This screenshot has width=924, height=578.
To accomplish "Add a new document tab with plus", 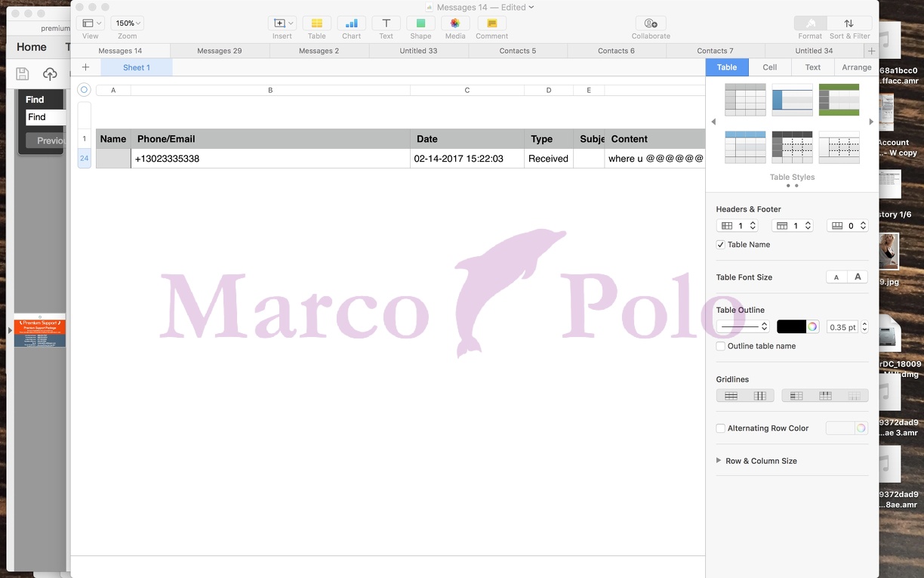I will [x=872, y=51].
